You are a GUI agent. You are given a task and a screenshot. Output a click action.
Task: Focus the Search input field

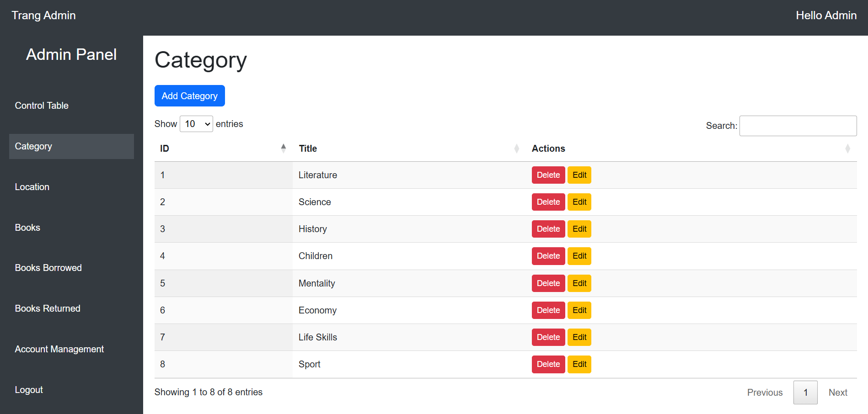click(798, 126)
